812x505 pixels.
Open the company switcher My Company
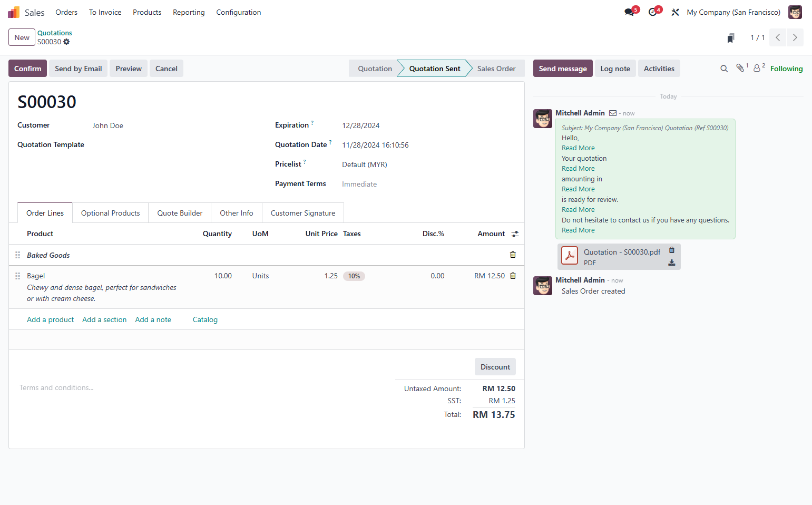point(733,12)
